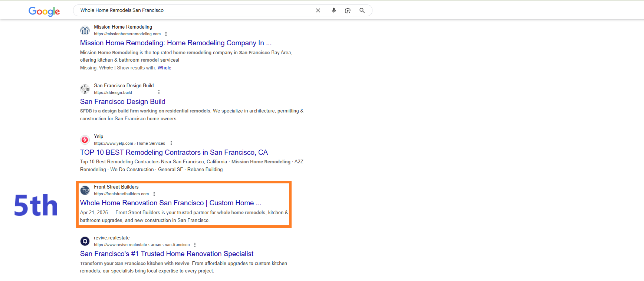Click snippet date 'Apr 21, 2025'
The height and width of the screenshot is (281, 644).
[94, 212]
